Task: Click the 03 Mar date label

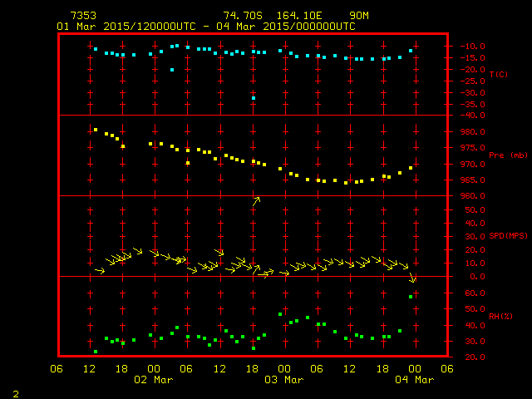Action: click(284, 380)
